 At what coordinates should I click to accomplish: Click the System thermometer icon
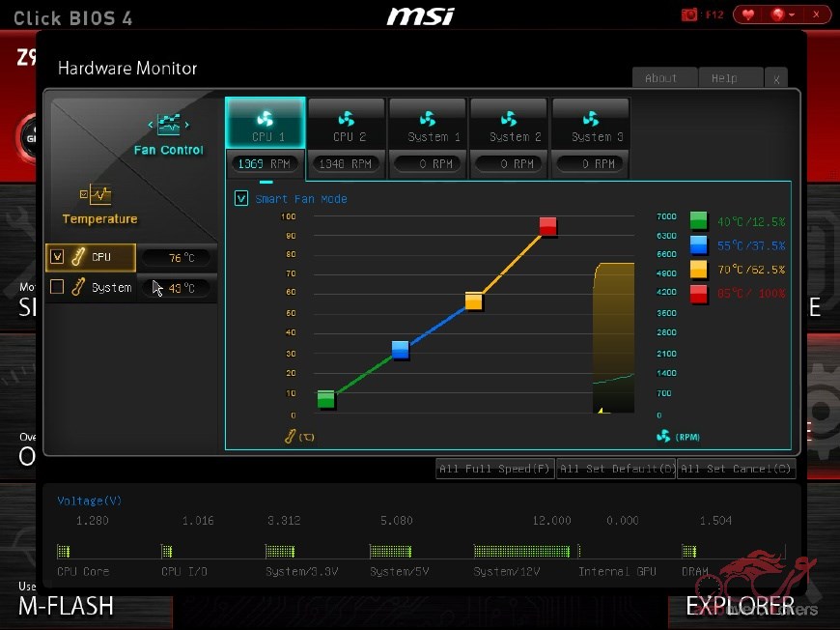tap(78, 287)
